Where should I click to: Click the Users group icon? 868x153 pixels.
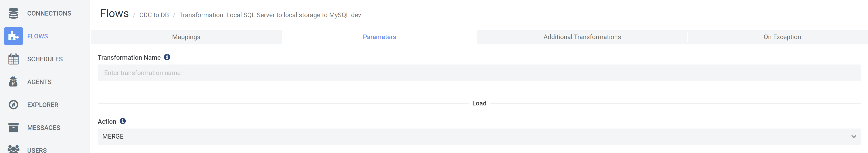(14, 149)
